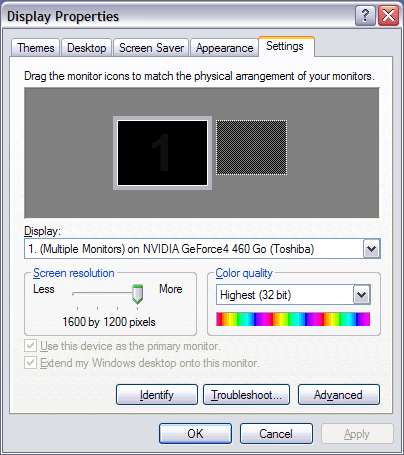Click the color spectrum preview bar
The width and height of the screenshot is (404, 455).
pos(293,319)
